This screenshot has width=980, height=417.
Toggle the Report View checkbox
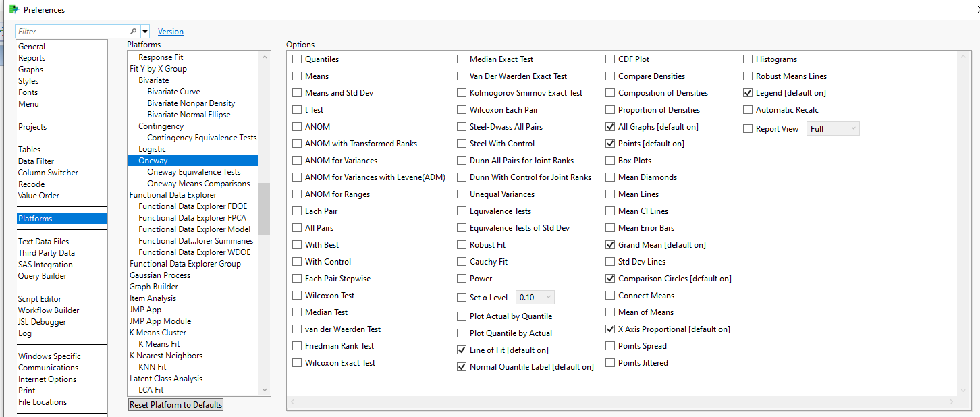pos(748,129)
